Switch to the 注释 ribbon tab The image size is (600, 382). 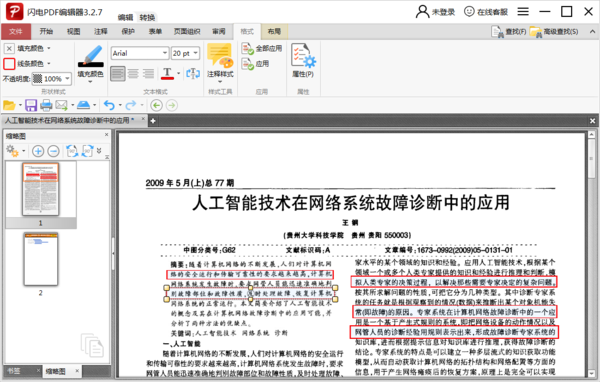pyautogui.click(x=101, y=31)
